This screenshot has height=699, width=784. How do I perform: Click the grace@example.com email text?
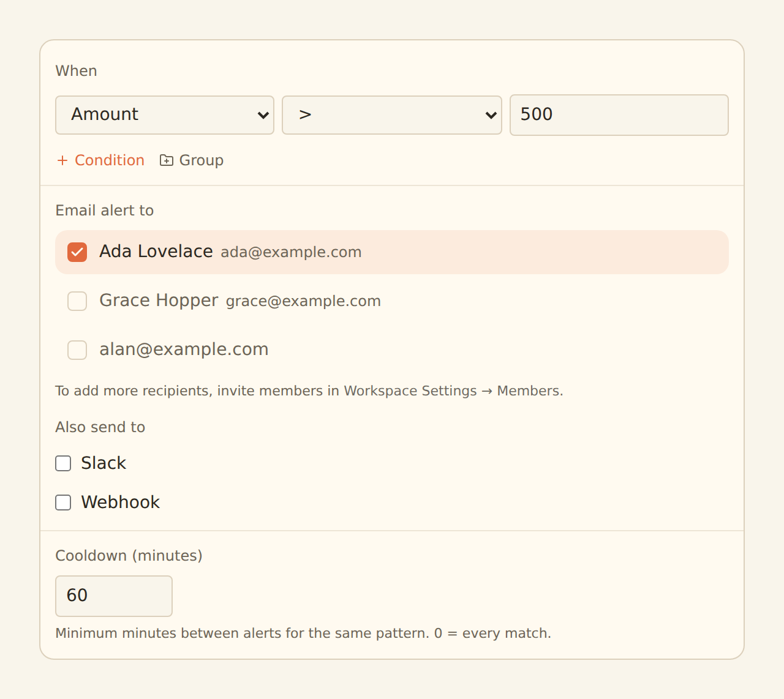(x=303, y=301)
